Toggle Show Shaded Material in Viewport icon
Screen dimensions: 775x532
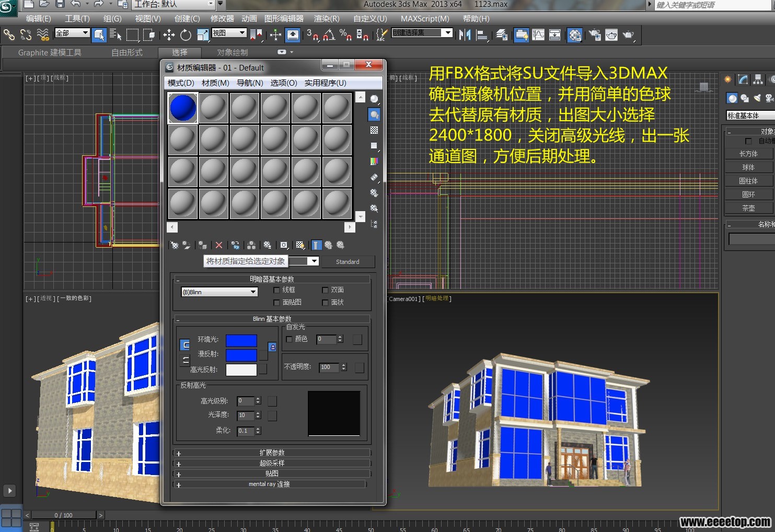(x=300, y=245)
